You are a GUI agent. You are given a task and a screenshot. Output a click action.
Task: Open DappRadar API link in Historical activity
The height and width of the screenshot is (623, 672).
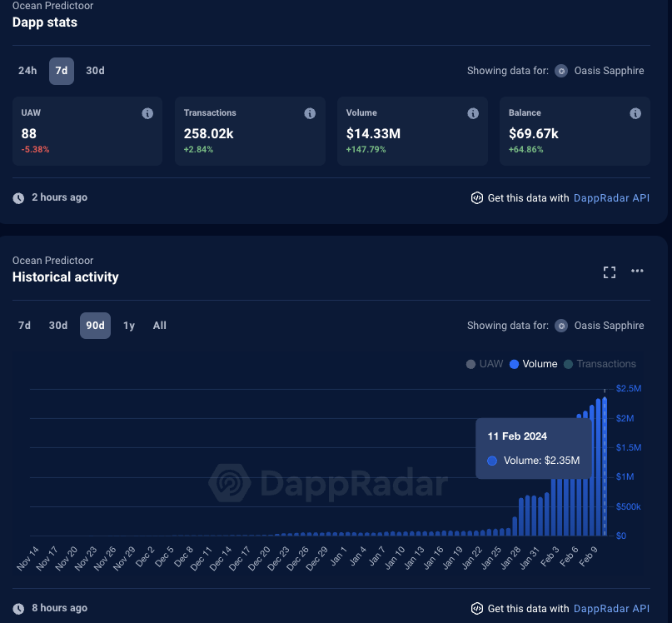point(611,608)
